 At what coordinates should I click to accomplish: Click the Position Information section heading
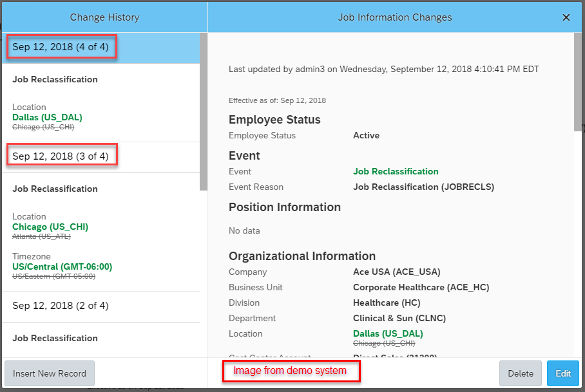pos(285,207)
